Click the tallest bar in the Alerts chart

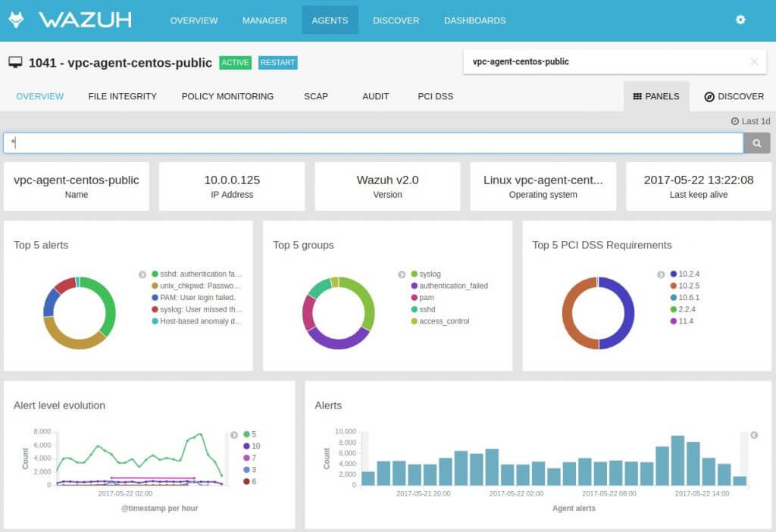[677, 460]
